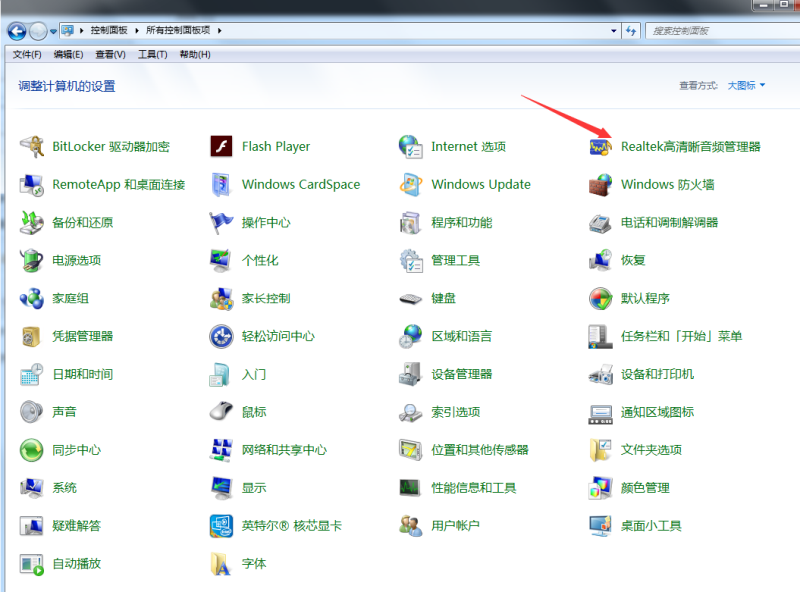Open the 轻松访问中心 icon
This screenshot has height=592, width=800.
[221, 336]
